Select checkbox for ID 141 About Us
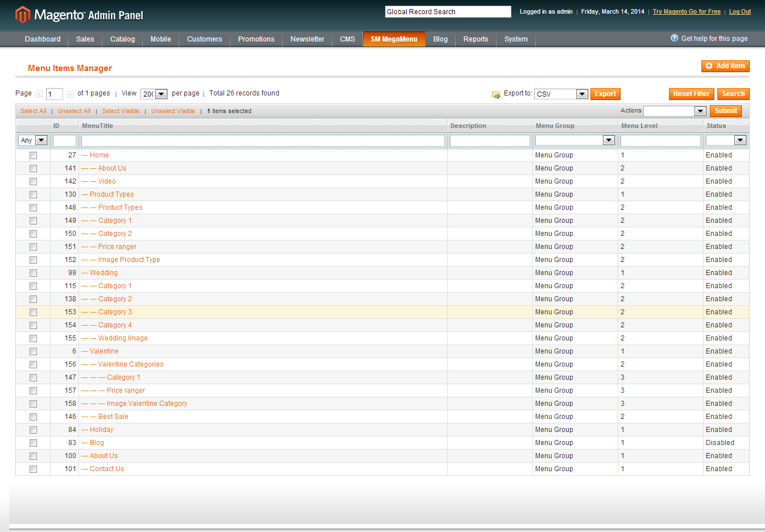Image resolution: width=765 pixels, height=532 pixels. click(x=33, y=168)
